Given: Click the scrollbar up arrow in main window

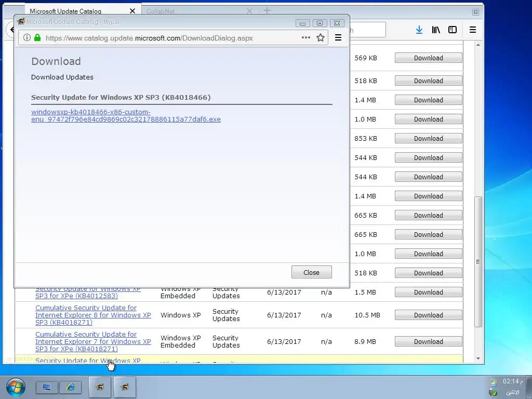Looking at the screenshot, I should (x=478, y=45).
